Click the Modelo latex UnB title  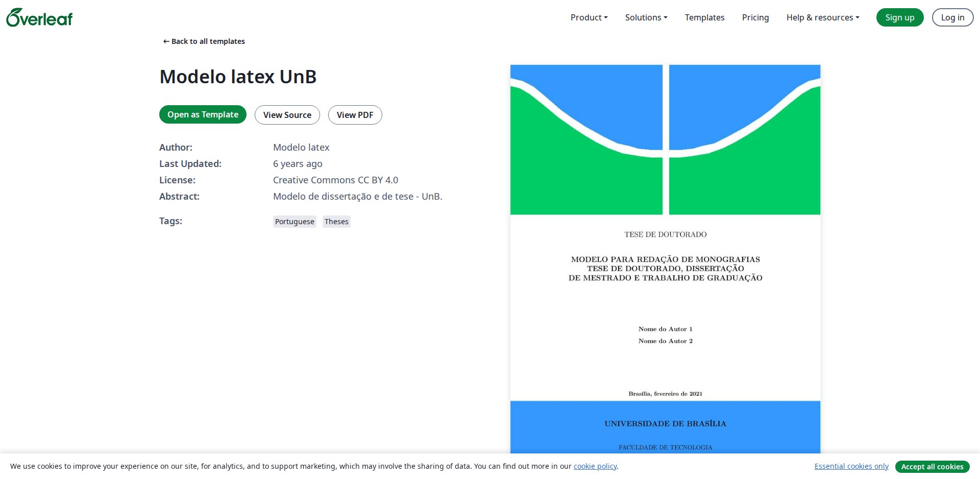238,77
